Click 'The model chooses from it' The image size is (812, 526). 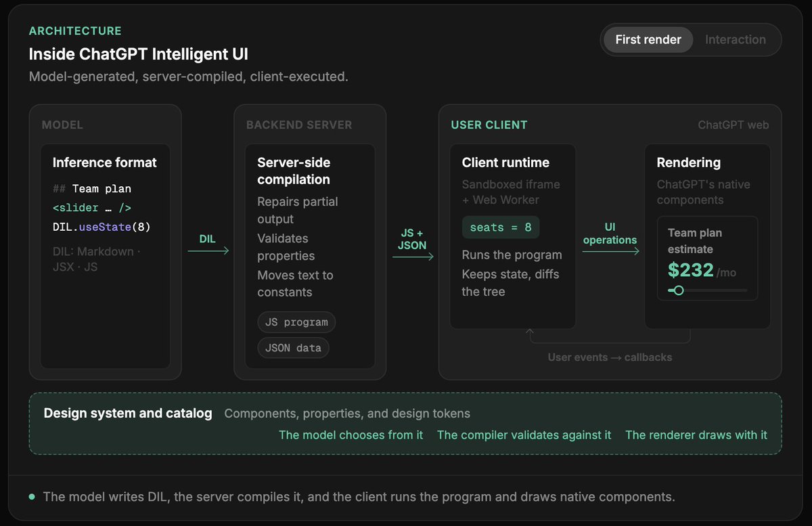click(x=351, y=435)
